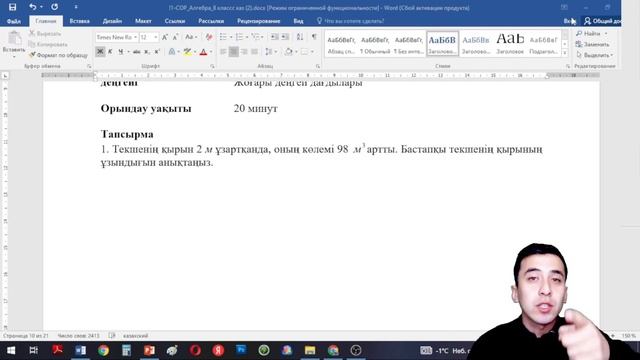Click the shading paint bucket icon
The width and height of the screenshot is (640, 360).
(x=289, y=51)
